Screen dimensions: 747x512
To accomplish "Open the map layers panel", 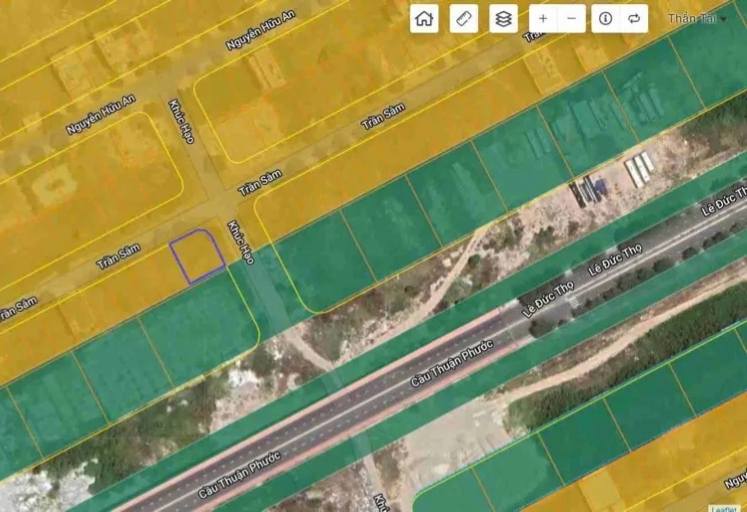I will click(x=504, y=18).
